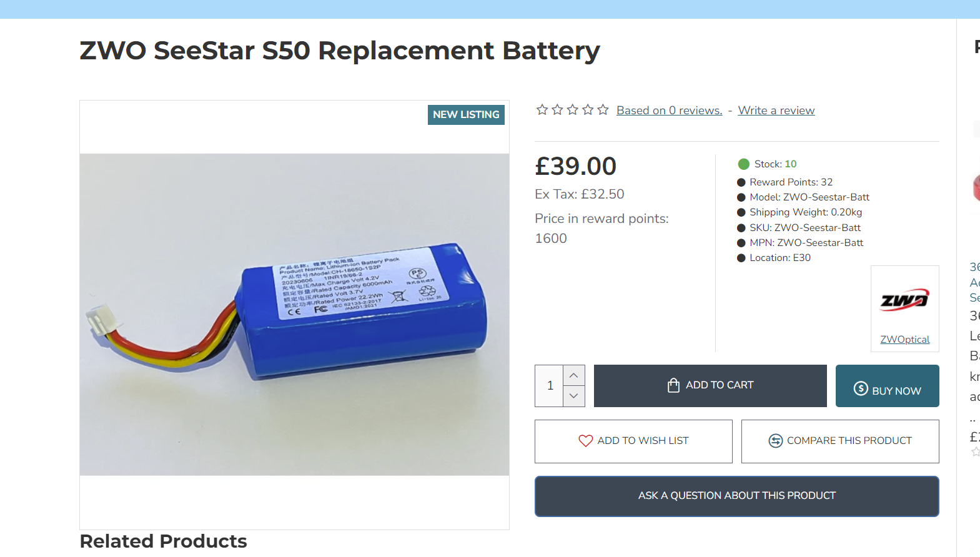Viewport: 980px width, 557px height.
Task: Click Compare This Product button
Action: (840, 441)
